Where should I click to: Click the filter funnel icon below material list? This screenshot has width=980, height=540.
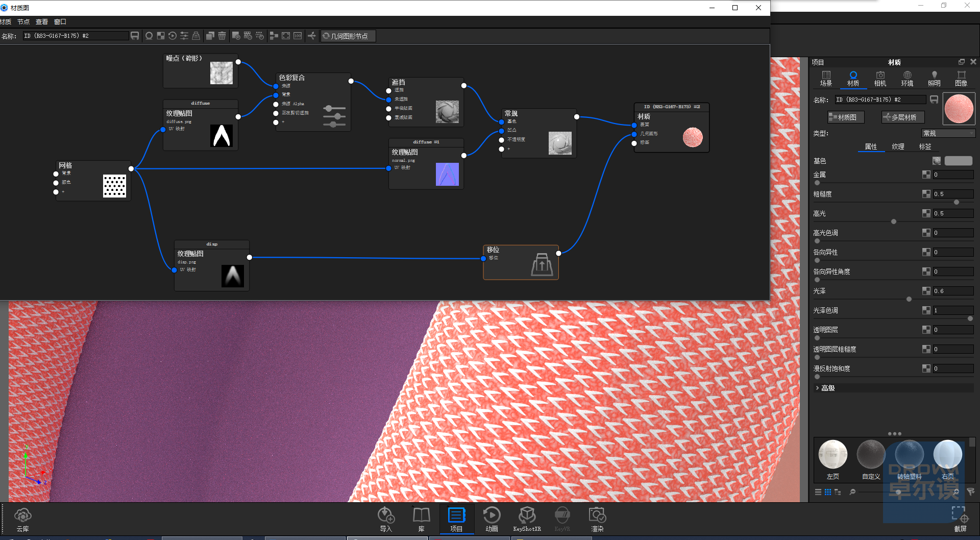pos(970,492)
